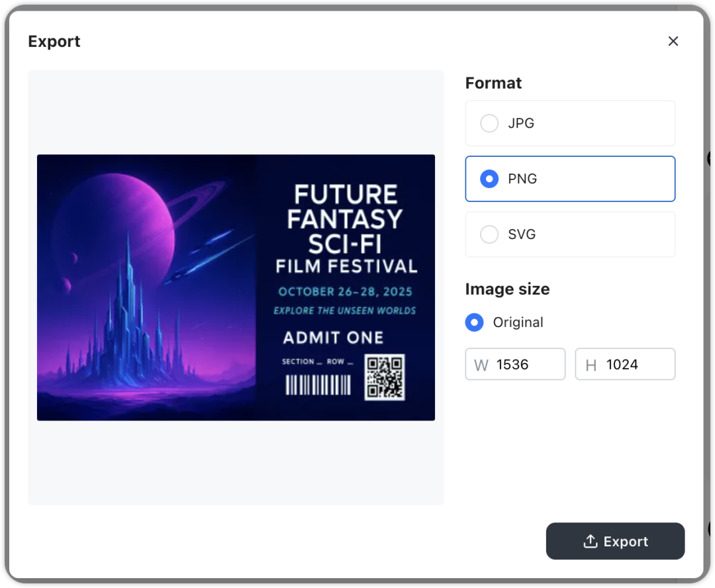Click the film festival ticket preview image
Image resolution: width=715 pixels, height=588 pixels.
(x=236, y=287)
